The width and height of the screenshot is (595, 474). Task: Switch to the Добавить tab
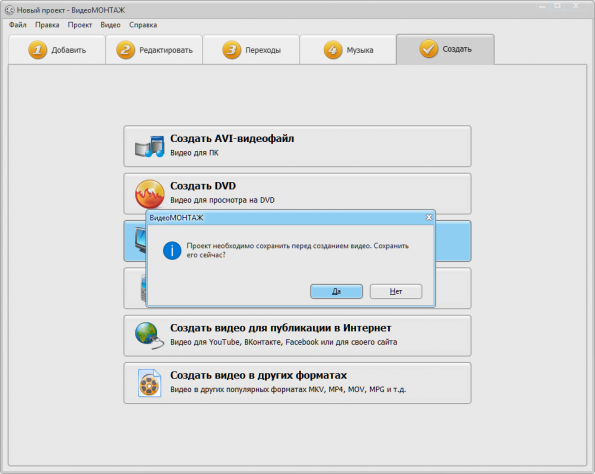[57, 50]
